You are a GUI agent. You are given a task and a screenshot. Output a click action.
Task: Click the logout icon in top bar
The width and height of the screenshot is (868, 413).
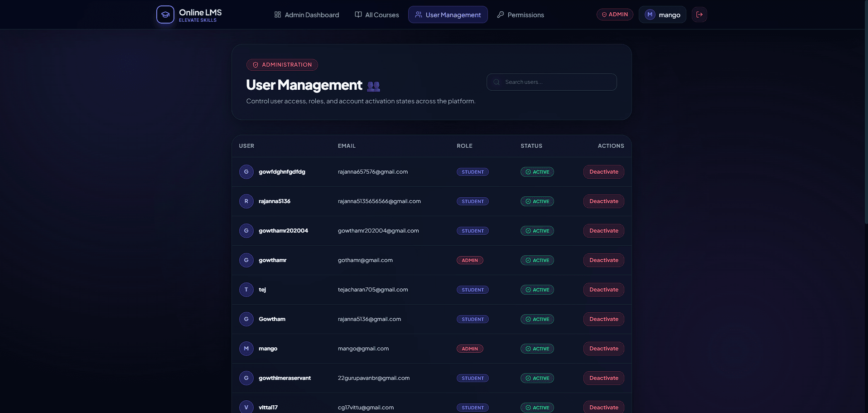tap(699, 15)
